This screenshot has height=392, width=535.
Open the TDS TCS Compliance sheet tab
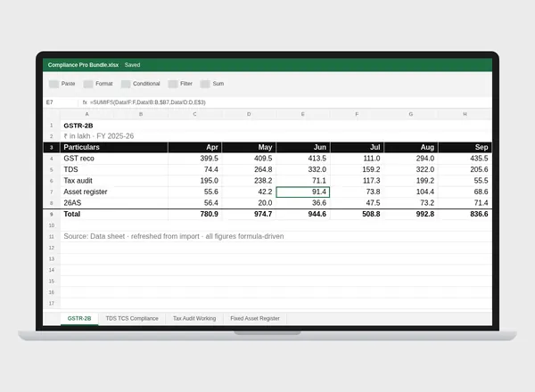click(132, 318)
